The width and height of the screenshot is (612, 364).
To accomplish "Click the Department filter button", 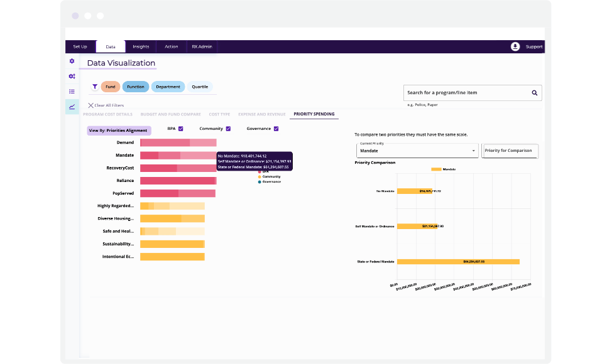I will point(168,87).
